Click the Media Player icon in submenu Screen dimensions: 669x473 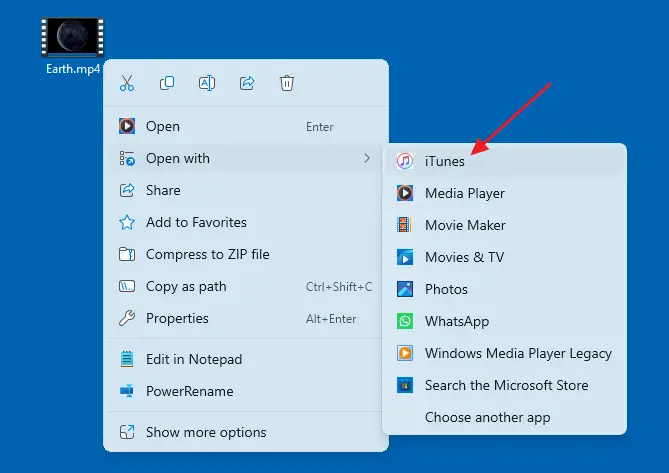click(404, 193)
